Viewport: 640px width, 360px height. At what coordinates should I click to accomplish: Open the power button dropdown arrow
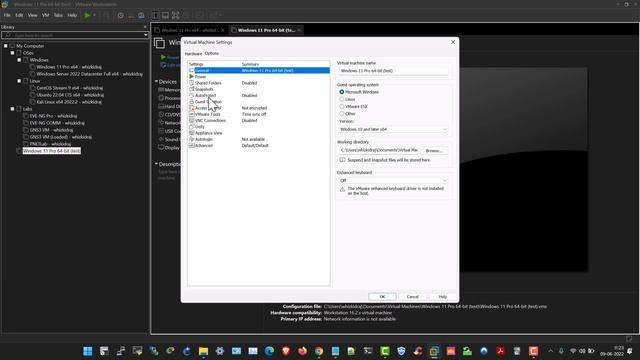(x=94, y=16)
